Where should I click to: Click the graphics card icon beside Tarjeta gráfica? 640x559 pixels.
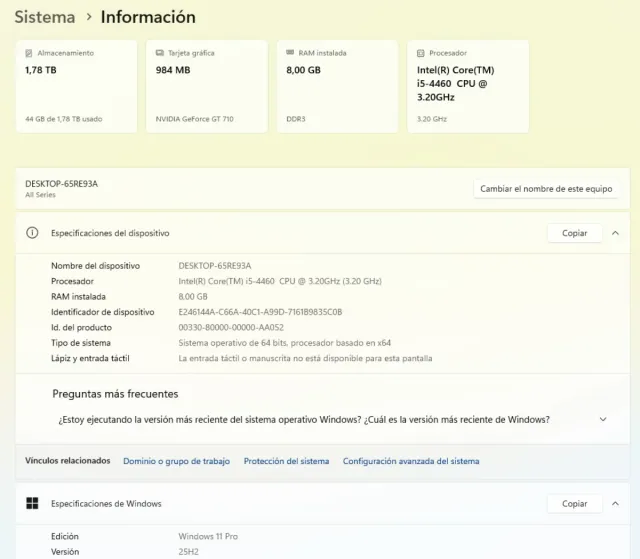pyautogui.click(x=160, y=53)
